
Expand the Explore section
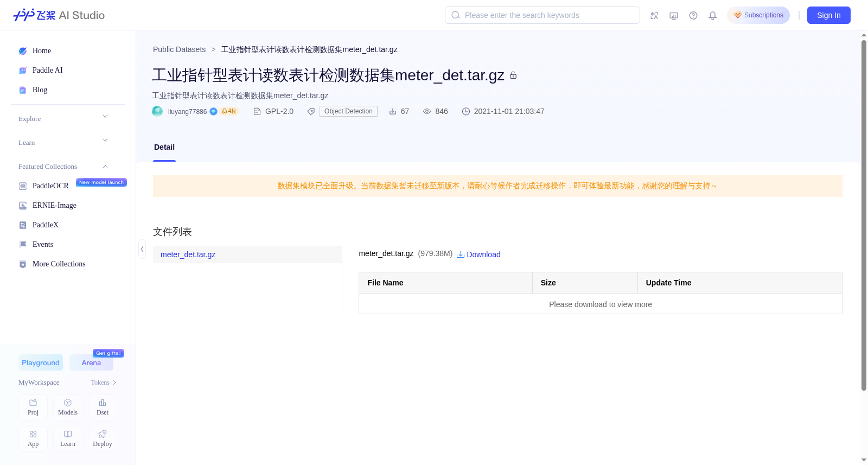pyautogui.click(x=105, y=116)
